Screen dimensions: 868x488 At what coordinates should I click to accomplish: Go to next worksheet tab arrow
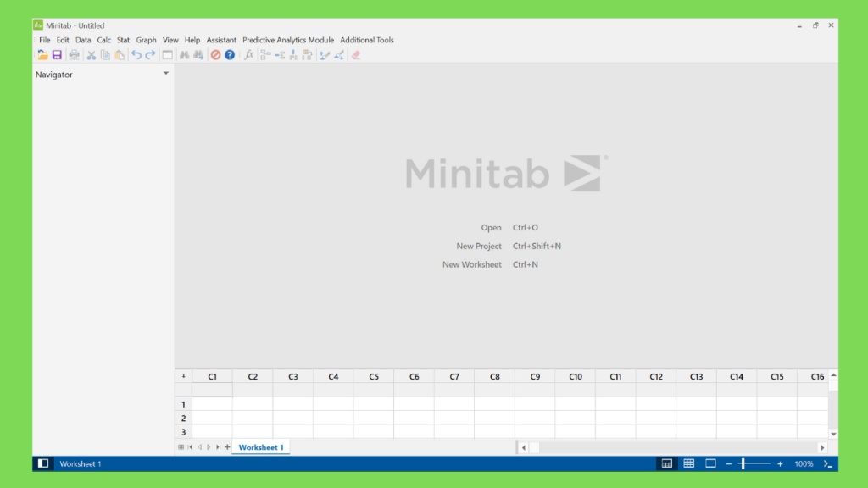[x=209, y=447]
